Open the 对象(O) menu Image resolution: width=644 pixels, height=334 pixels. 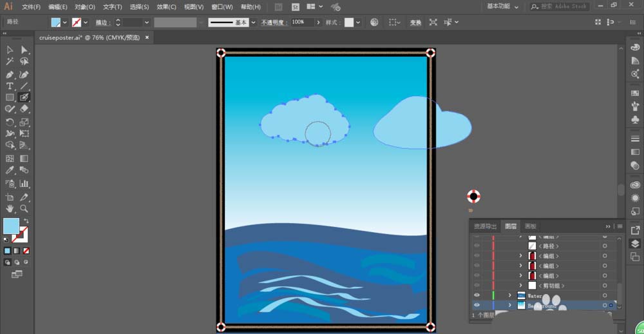(85, 7)
